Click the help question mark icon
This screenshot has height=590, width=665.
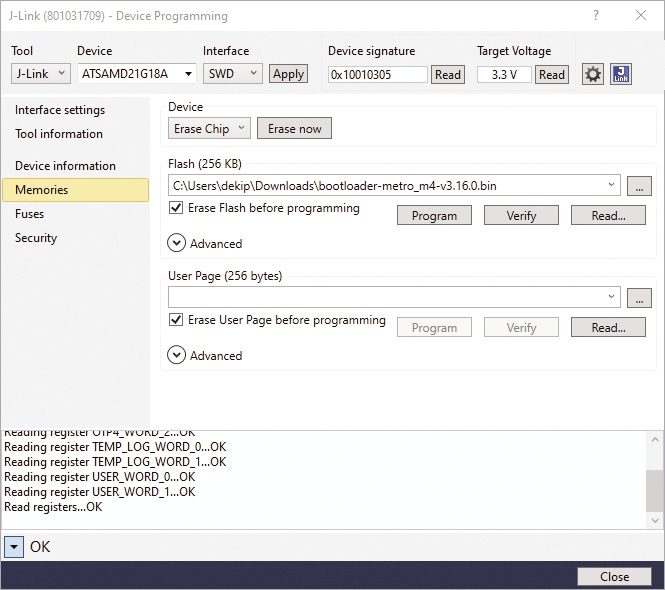pos(596,15)
